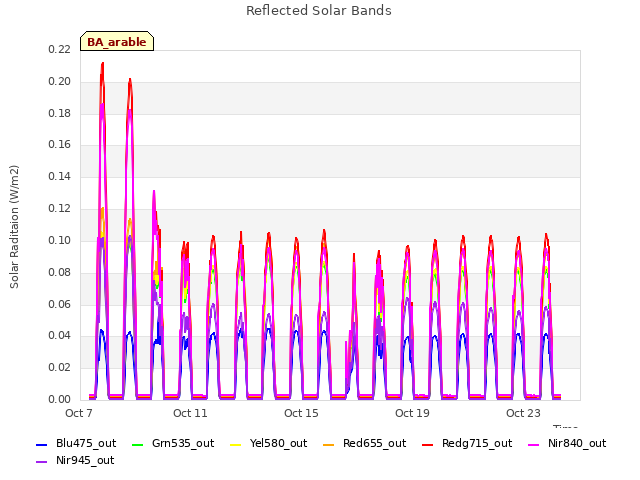
Task: Click the 0.20 y-axis value
Action: [60, 82]
